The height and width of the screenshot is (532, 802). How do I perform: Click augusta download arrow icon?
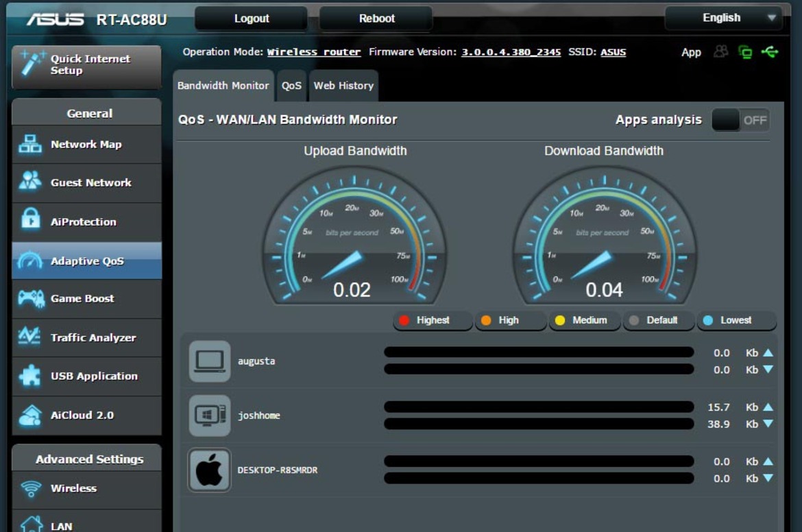pyautogui.click(x=768, y=370)
